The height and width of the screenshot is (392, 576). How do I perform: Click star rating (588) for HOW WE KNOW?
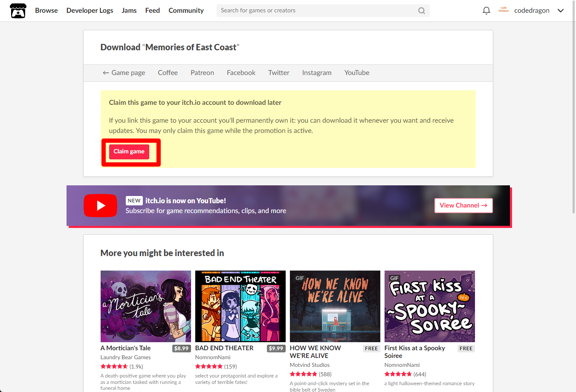[x=311, y=374]
